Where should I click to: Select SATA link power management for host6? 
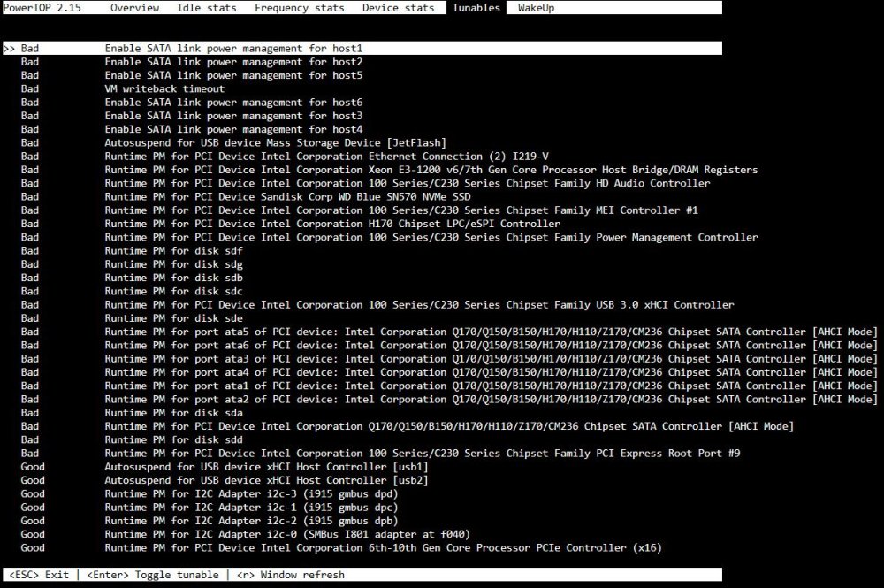[x=192, y=103]
